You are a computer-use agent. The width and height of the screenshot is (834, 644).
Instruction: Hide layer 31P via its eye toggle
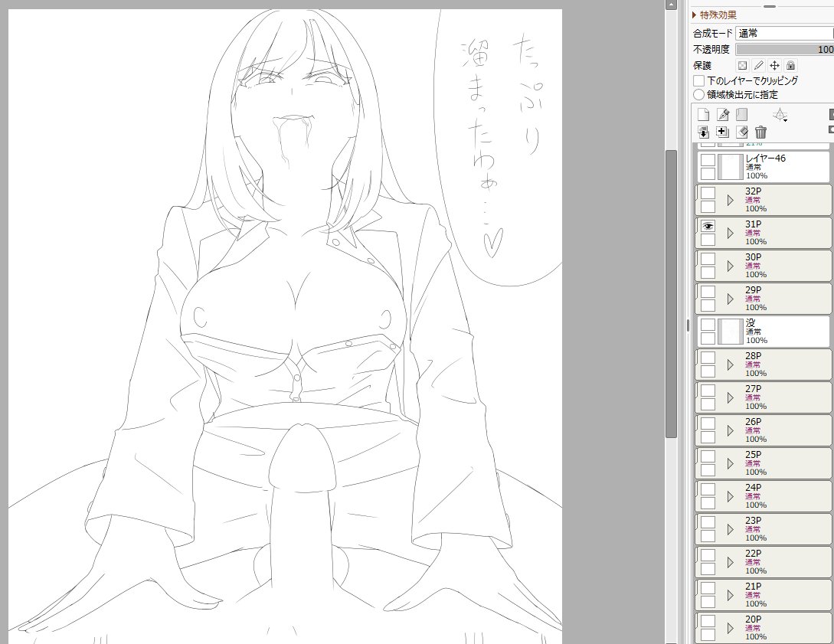(x=707, y=226)
